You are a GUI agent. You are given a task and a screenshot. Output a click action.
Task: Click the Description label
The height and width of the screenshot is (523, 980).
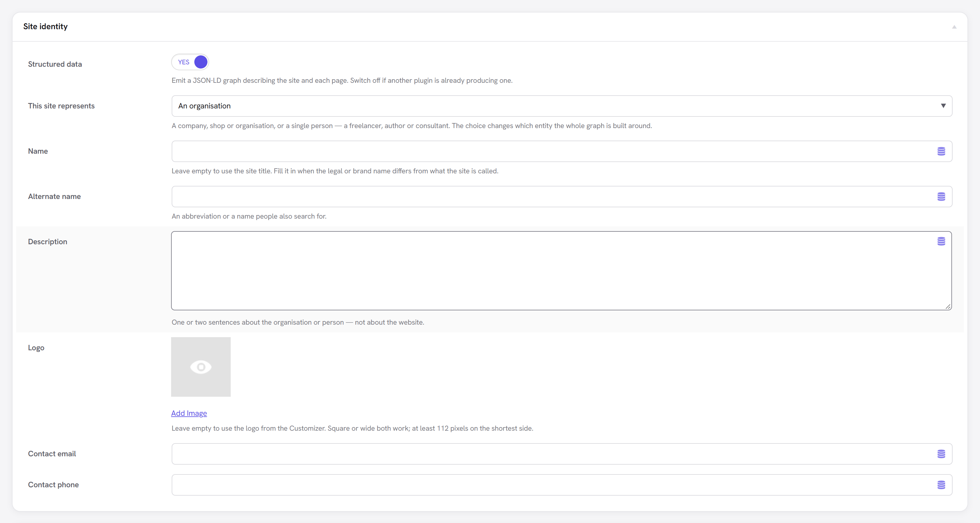48,242
